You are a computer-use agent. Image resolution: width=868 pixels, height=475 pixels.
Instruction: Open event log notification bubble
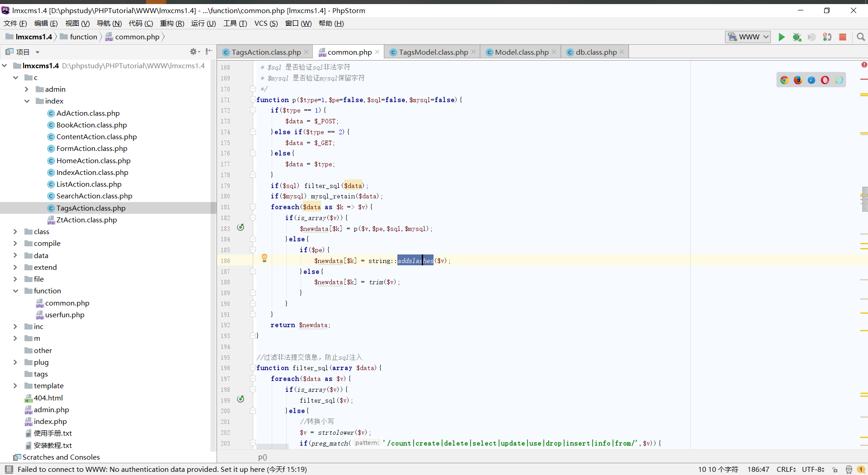861,470
